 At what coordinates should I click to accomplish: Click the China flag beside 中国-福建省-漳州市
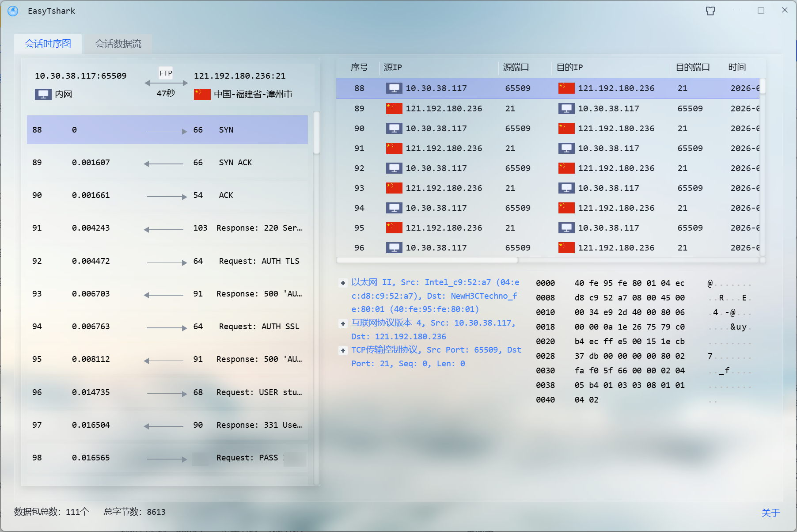pos(202,94)
